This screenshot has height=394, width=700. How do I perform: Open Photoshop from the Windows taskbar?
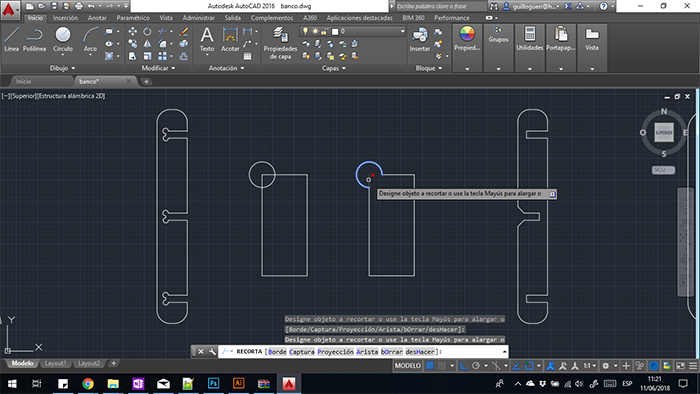coord(213,384)
